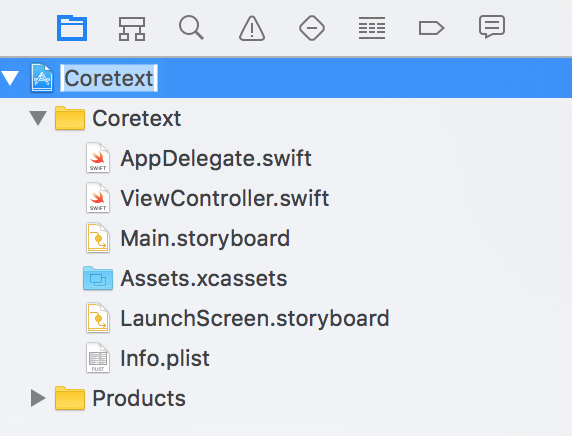Expand the Products folder triangle
The height and width of the screenshot is (436, 572).
pyautogui.click(x=38, y=398)
